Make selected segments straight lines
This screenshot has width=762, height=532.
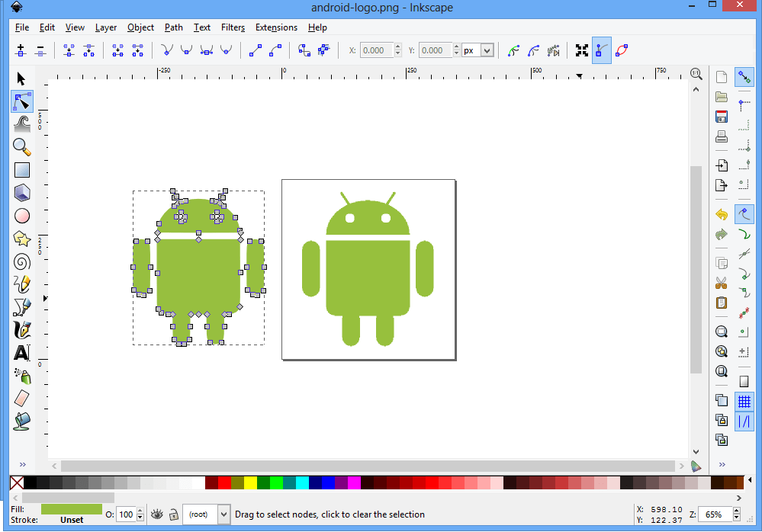255,50
